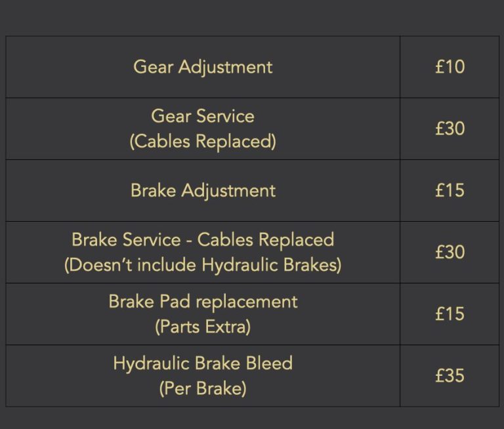This screenshot has width=504, height=429.
Task: Click the Brake Pad replacement label
Action: point(203,302)
